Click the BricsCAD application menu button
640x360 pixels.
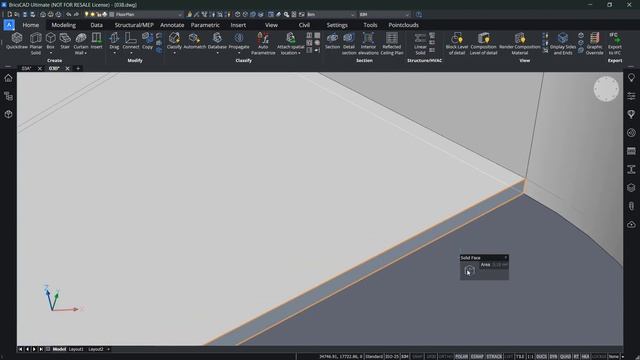pyautogui.click(x=9, y=25)
